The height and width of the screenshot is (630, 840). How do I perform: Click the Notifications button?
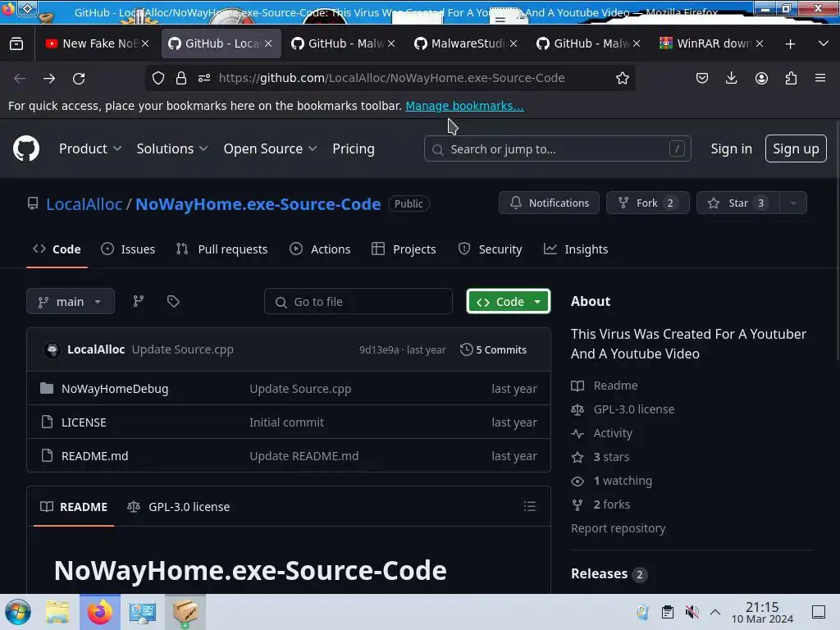[x=549, y=203]
